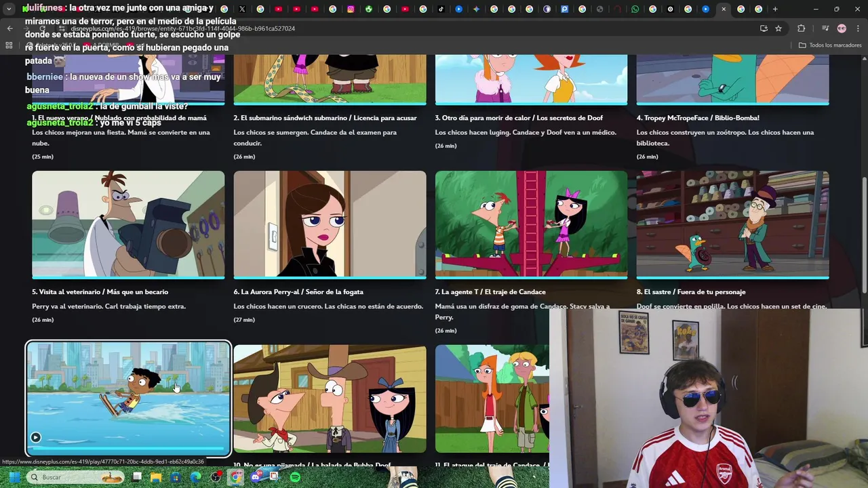Click the install app icon in address bar

click(764, 28)
